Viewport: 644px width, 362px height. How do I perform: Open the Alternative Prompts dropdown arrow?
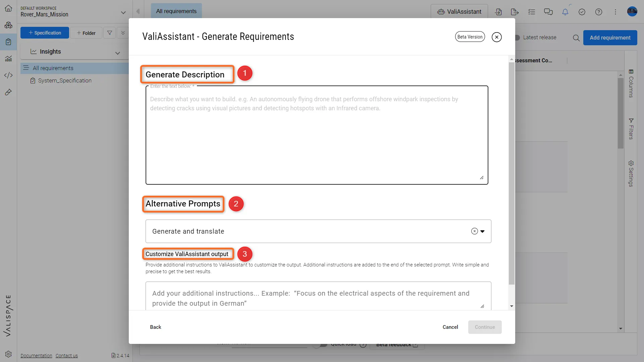483,231
